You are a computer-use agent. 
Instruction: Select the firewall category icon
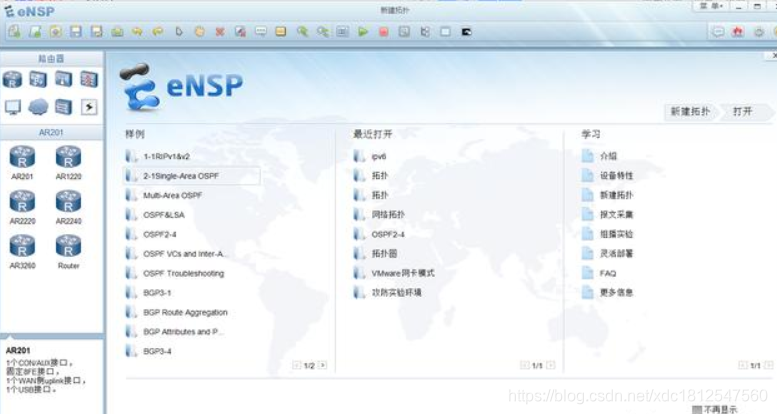pyautogui.click(x=89, y=79)
